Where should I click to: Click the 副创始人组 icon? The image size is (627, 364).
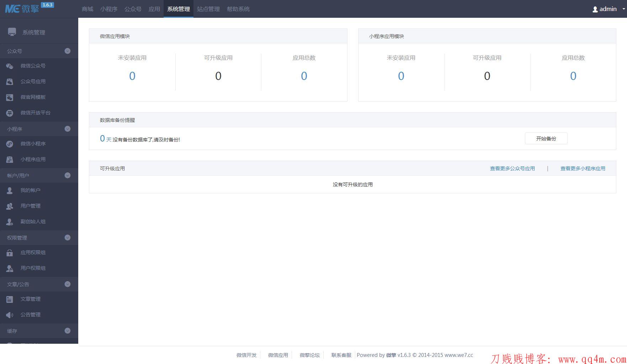pyautogui.click(x=10, y=222)
